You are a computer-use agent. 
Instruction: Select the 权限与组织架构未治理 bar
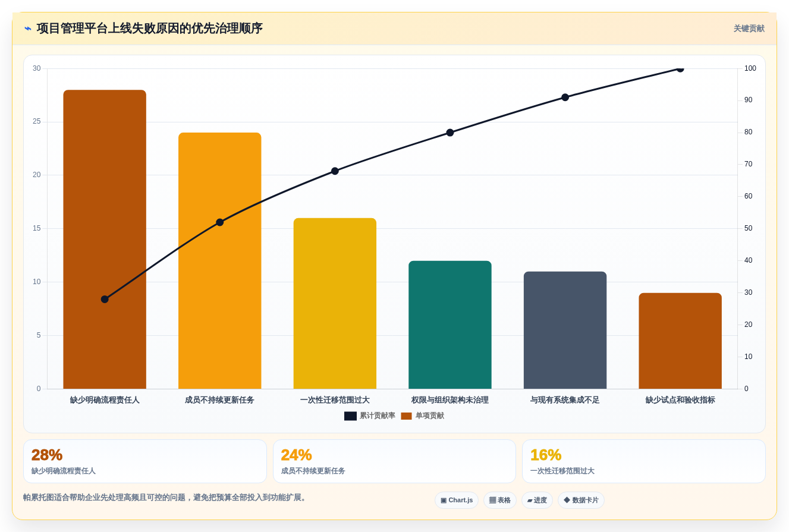[x=450, y=325]
